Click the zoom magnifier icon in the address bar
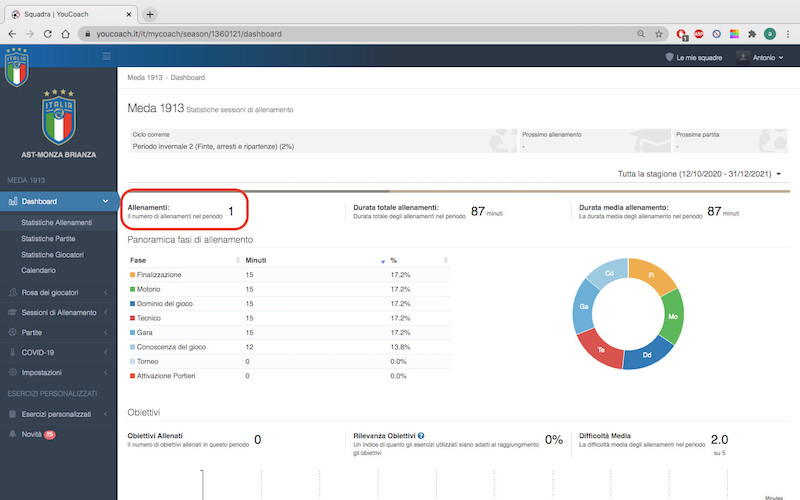This screenshot has width=800, height=500. click(x=641, y=34)
